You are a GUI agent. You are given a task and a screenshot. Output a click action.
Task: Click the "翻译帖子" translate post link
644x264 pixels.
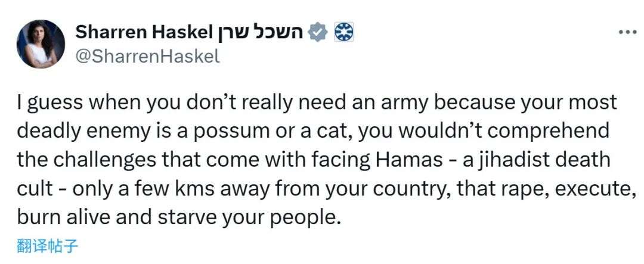coord(48,245)
